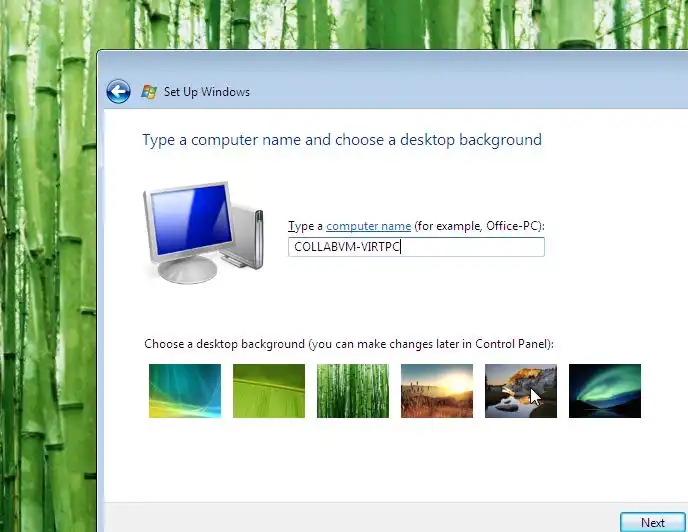Click the Choose a desktop background label
This screenshot has width=688, height=532.
(349, 344)
